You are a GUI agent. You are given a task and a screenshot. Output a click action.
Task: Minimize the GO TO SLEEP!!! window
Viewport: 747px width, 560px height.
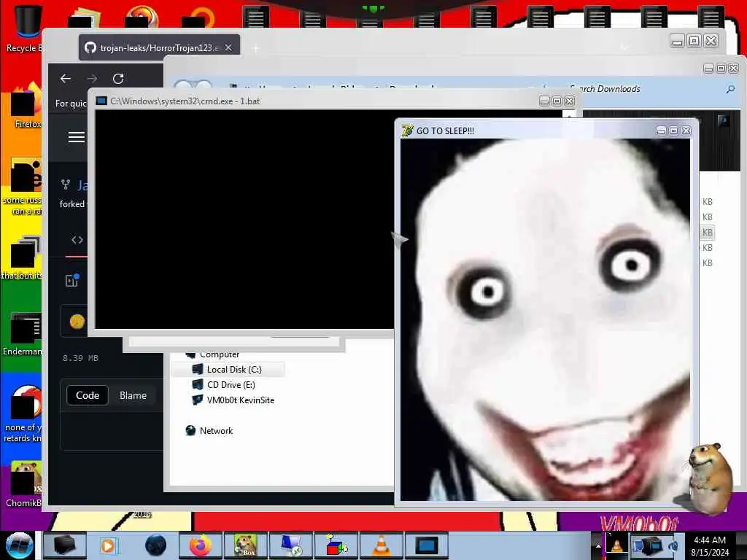click(661, 131)
